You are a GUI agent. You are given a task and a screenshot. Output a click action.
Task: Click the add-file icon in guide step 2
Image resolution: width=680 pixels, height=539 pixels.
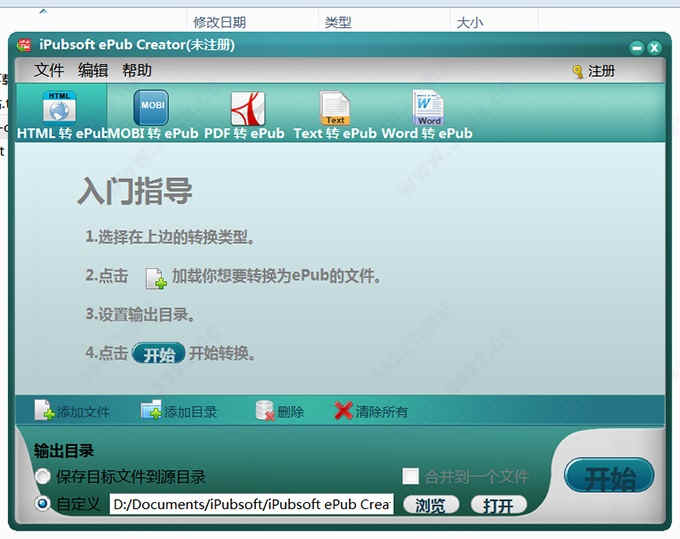click(156, 278)
